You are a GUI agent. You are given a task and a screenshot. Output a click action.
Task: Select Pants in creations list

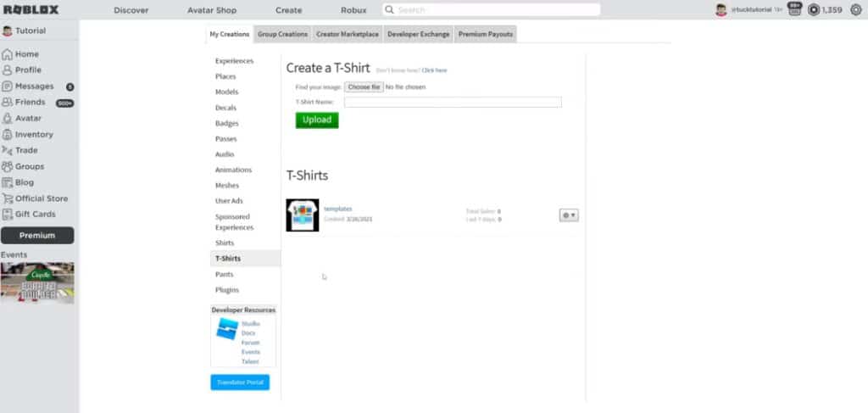[x=225, y=275]
